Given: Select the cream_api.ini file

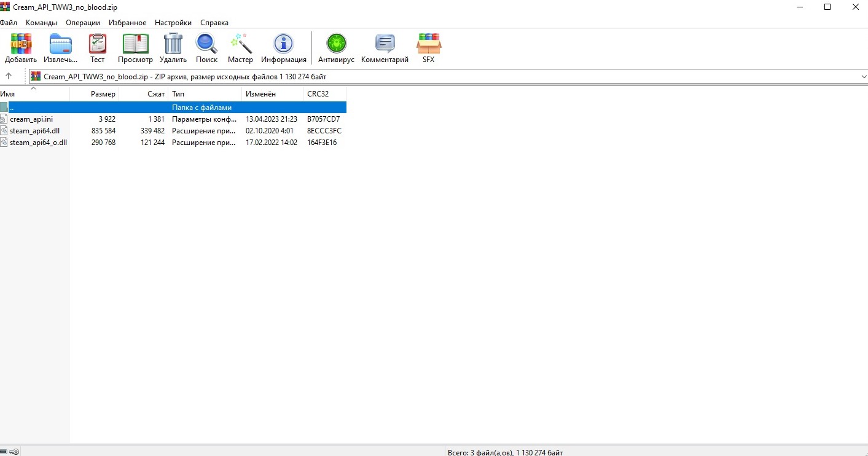Looking at the screenshot, I should 31,119.
